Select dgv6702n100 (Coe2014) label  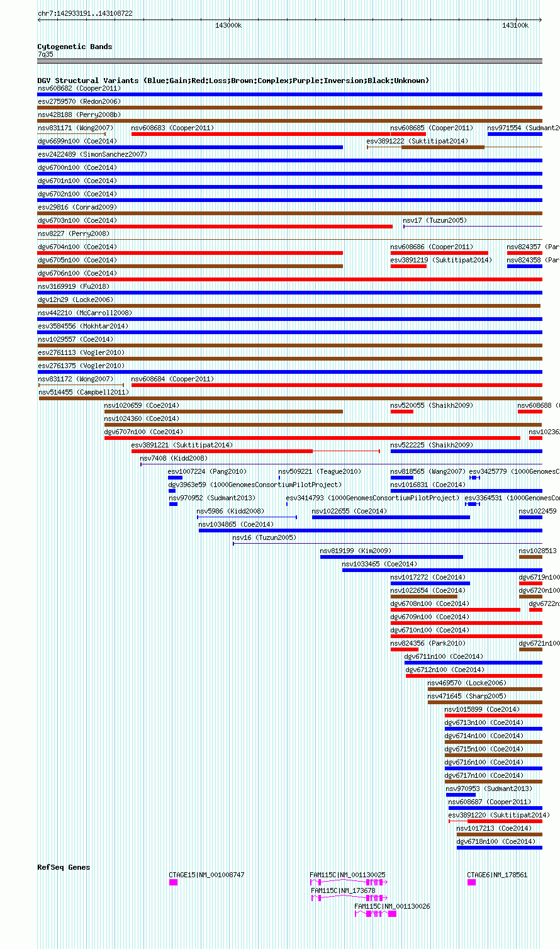77,194
